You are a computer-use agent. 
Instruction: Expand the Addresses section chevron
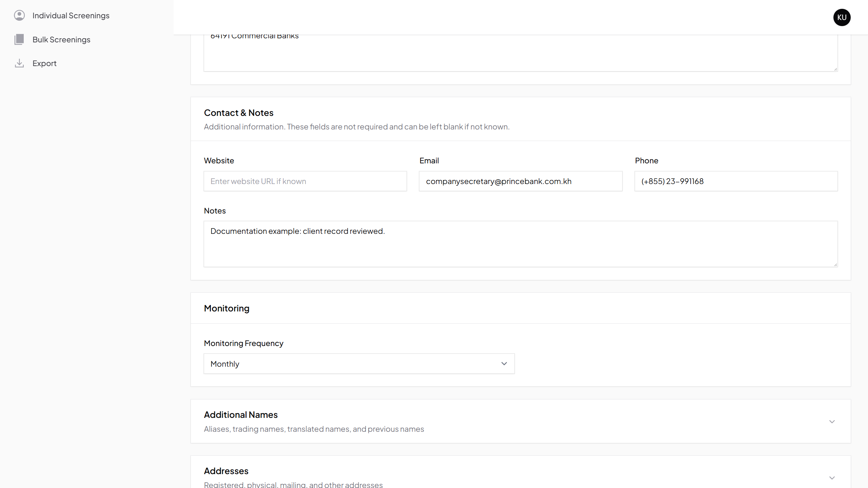click(x=832, y=478)
